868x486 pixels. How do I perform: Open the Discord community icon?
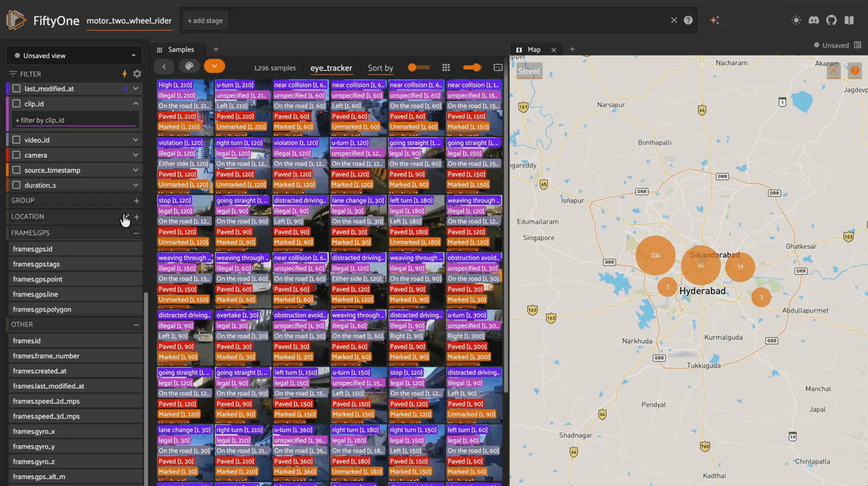click(x=814, y=20)
